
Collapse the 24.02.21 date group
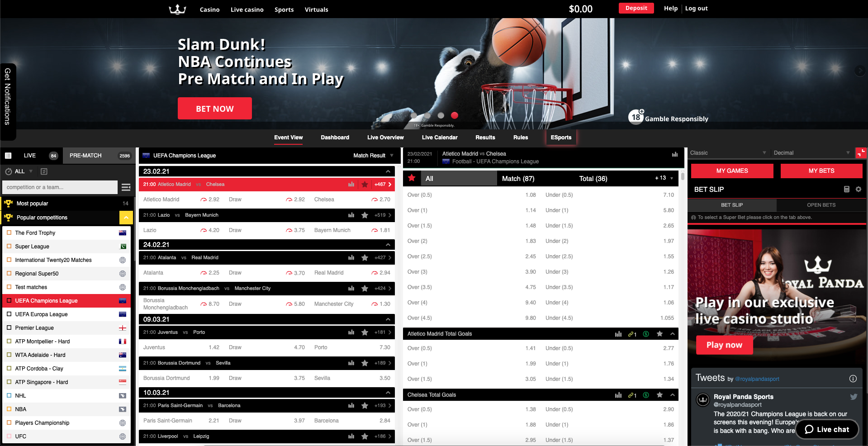(388, 245)
